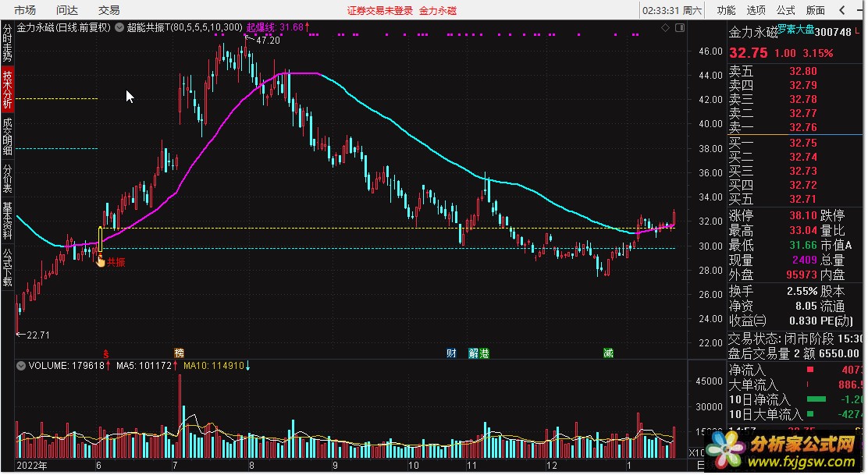Click the red S event marker
Screen dimensions: 868x475
tap(105, 353)
